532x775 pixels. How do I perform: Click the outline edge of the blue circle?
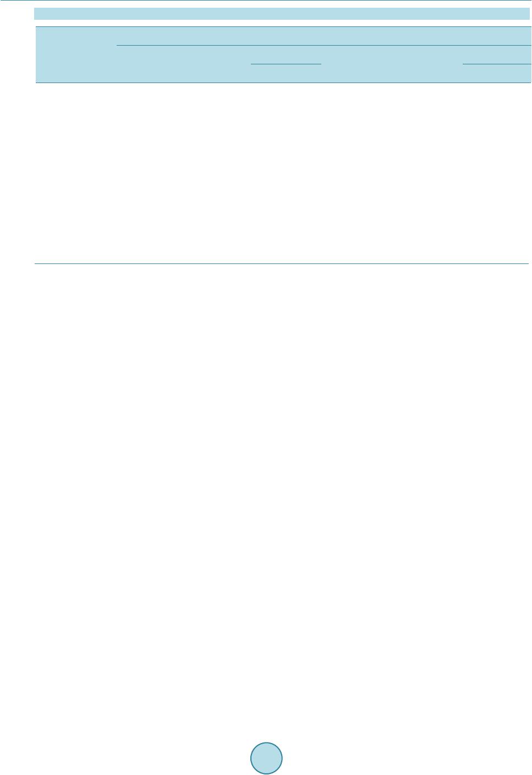251,758
